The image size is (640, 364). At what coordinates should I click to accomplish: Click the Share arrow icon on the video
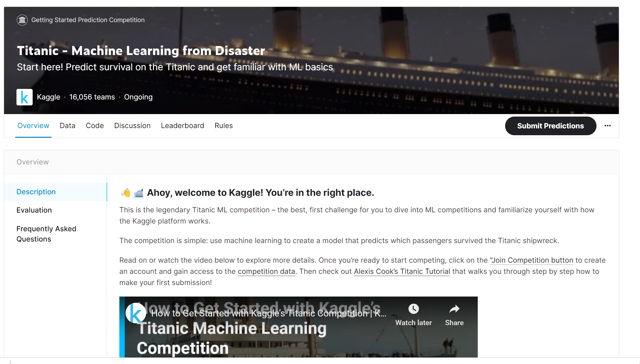tap(454, 309)
